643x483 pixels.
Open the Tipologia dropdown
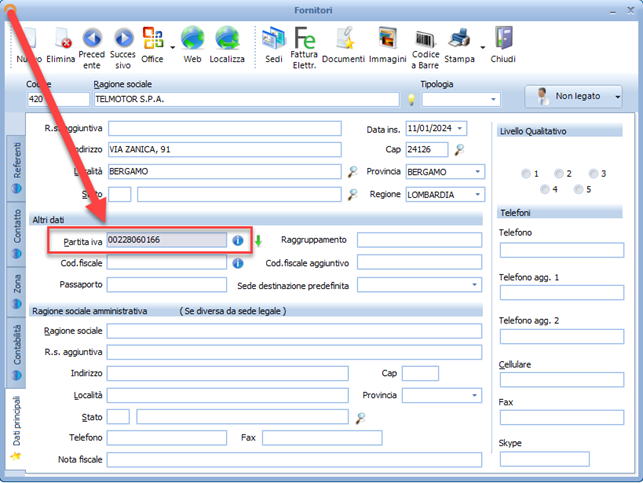point(493,99)
